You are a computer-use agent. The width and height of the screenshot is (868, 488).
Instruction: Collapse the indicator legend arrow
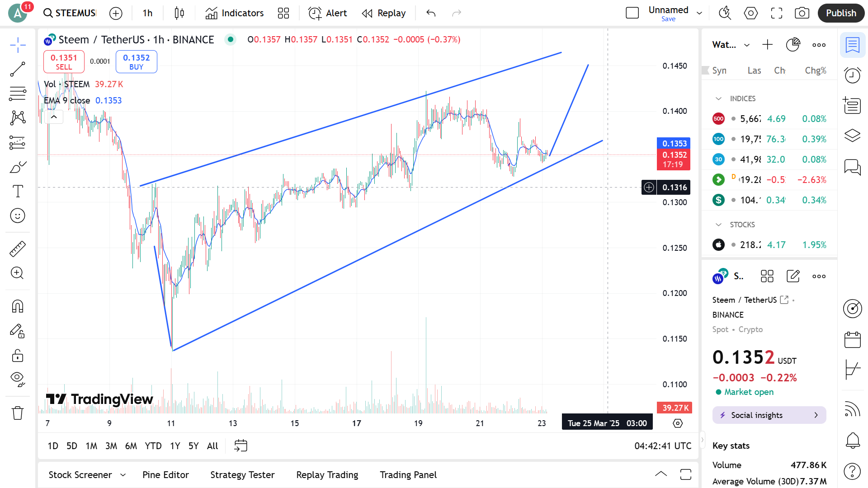[54, 117]
